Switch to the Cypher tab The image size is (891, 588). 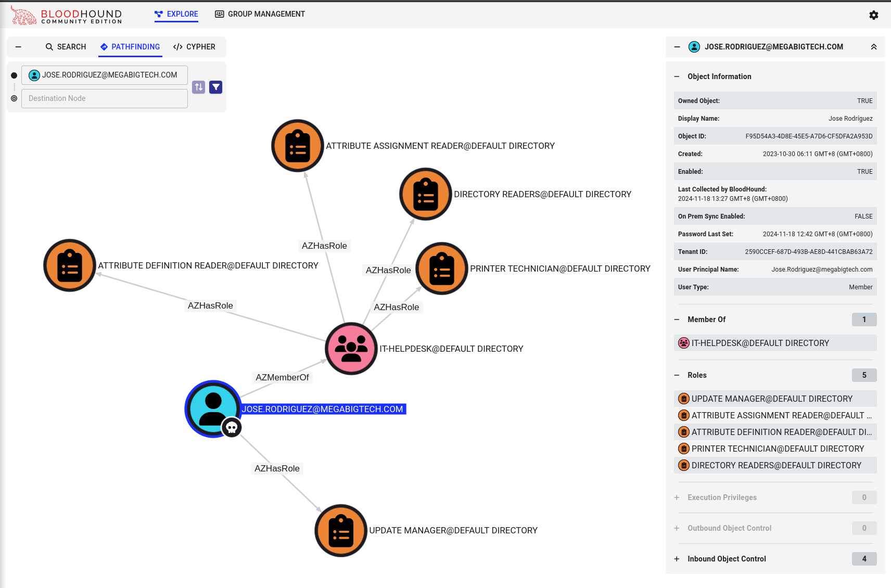194,47
